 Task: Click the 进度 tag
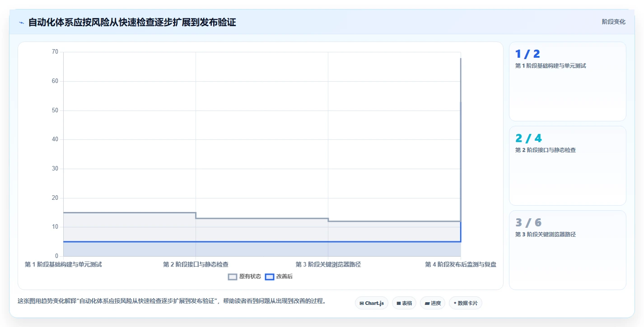(433, 303)
